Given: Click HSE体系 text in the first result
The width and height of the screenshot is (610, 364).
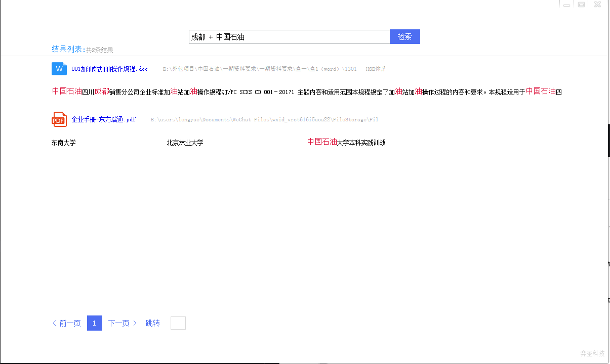Looking at the screenshot, I should click(x=376, y=69).
